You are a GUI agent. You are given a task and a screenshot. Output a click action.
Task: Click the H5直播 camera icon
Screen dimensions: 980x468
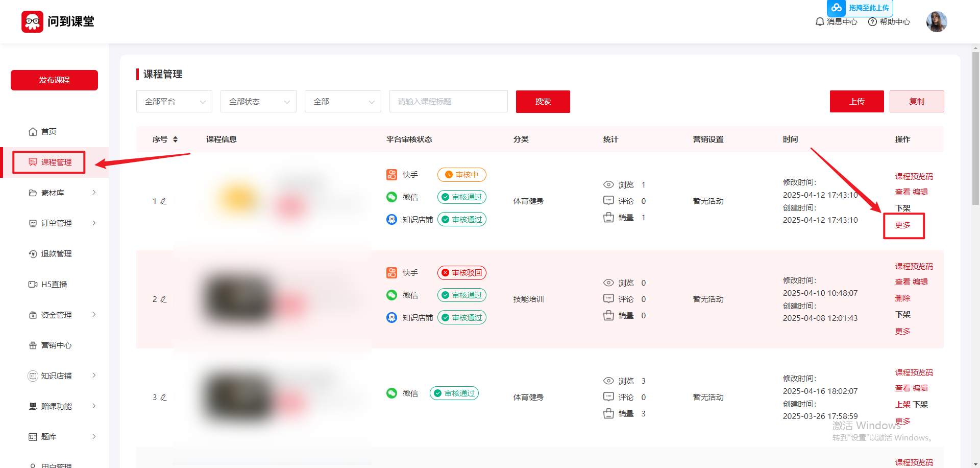[x=33, y=284]
